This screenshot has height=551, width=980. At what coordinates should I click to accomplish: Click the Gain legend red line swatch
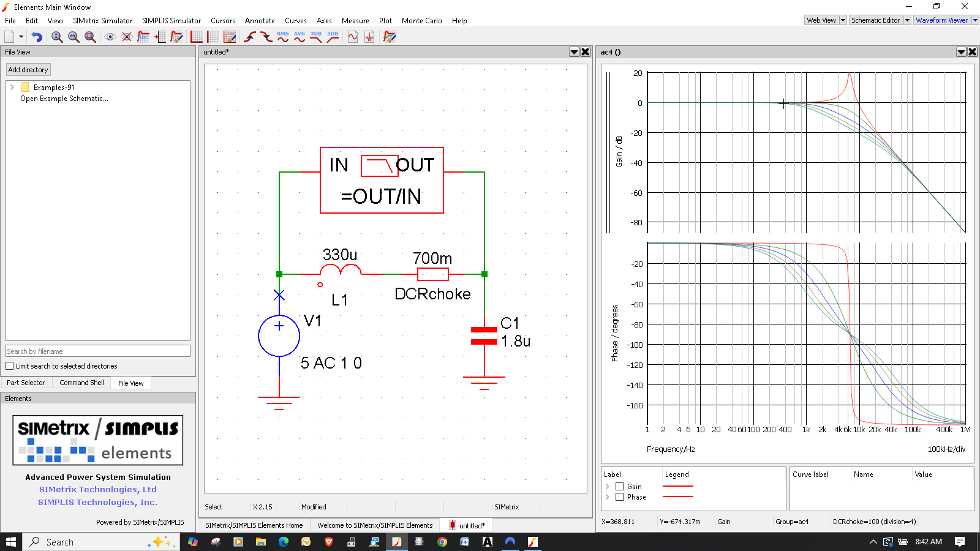[x=678, y=486]
